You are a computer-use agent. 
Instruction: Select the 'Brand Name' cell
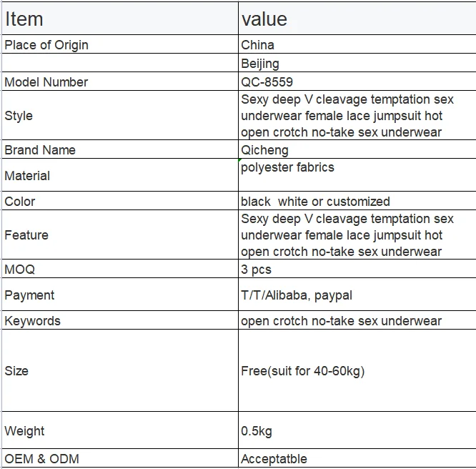[120, 149]
